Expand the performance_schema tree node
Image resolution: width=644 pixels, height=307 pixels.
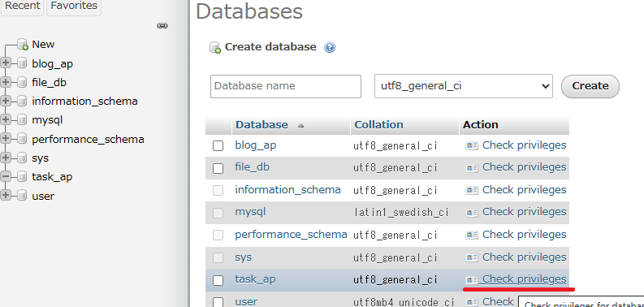coord(6,139)
